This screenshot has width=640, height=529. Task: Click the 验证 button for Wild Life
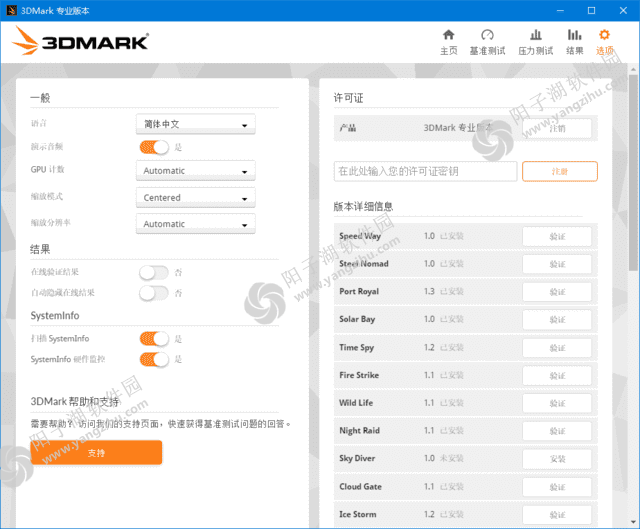[x=557, y=403]
